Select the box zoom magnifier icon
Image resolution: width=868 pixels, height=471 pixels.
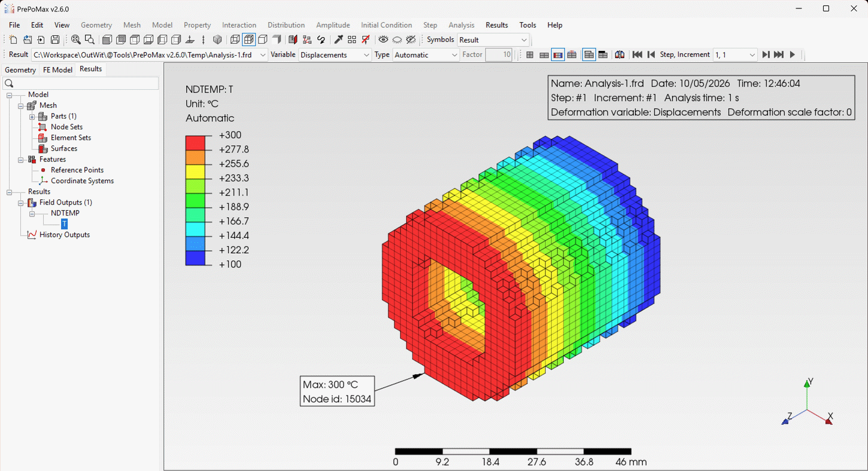[x=90, y=39]
